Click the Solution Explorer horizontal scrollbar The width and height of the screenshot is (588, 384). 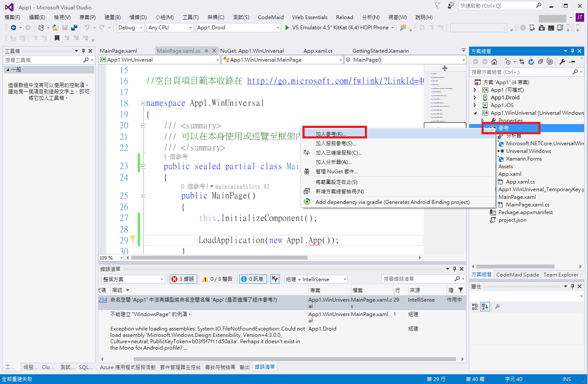click(x=516, y=267)
